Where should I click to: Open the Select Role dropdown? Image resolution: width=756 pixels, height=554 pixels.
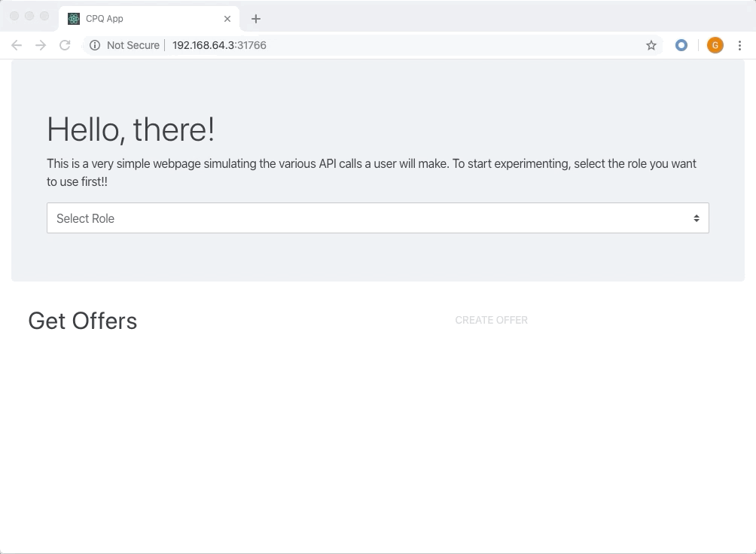click(376, 218)
